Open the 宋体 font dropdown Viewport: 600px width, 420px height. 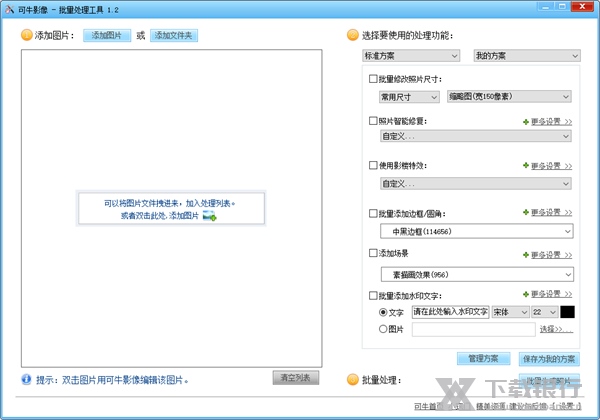511,312
